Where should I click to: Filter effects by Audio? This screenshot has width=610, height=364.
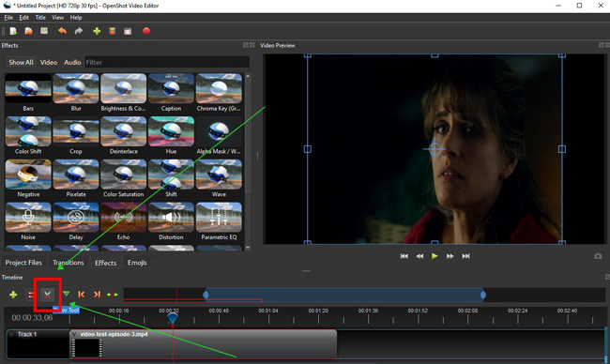[x=72, y=62]
